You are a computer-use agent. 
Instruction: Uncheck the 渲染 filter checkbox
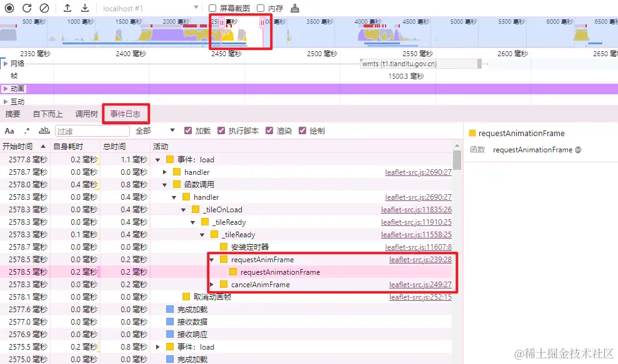[x=269, y=130]
